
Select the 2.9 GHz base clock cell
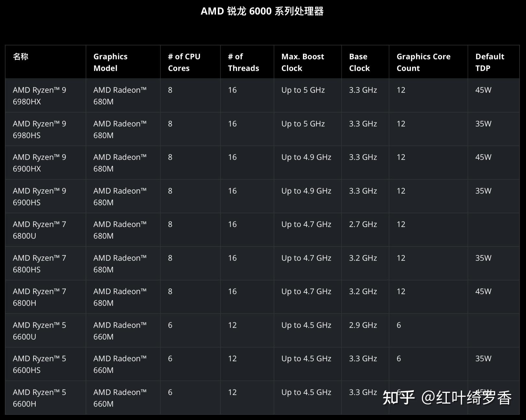pos(363,325)
